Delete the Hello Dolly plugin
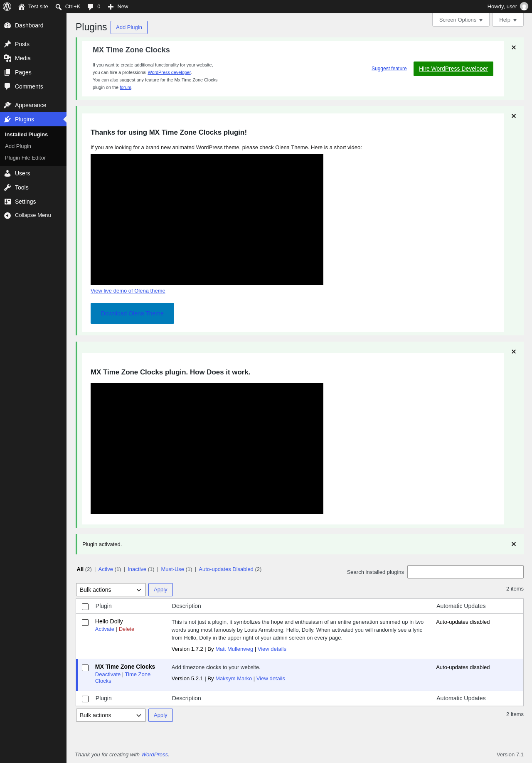Image resolution: width=532 pixels, height=763 pixels. pos(126,629)
